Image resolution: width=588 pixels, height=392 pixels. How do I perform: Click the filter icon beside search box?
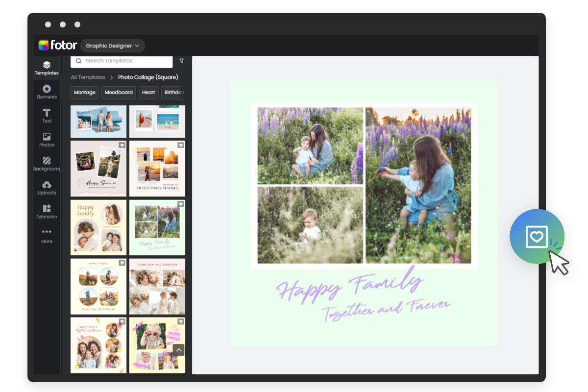[x=182, y=61]
